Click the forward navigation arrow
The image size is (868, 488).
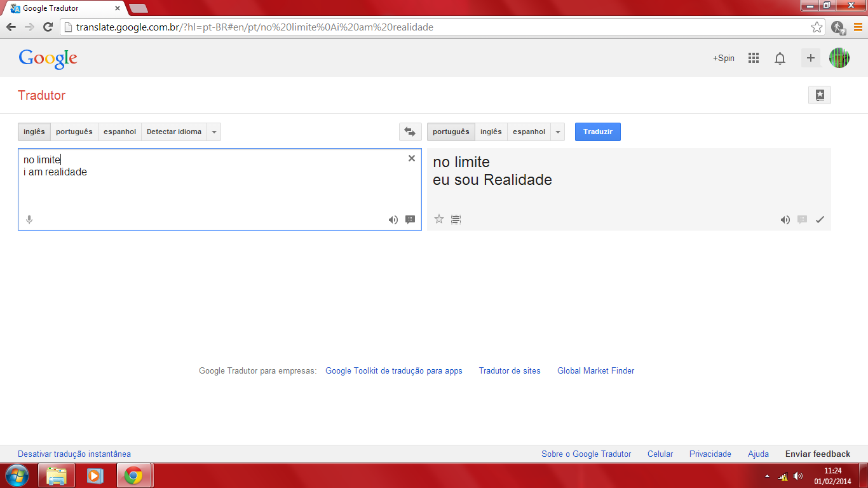pos(29,27)
